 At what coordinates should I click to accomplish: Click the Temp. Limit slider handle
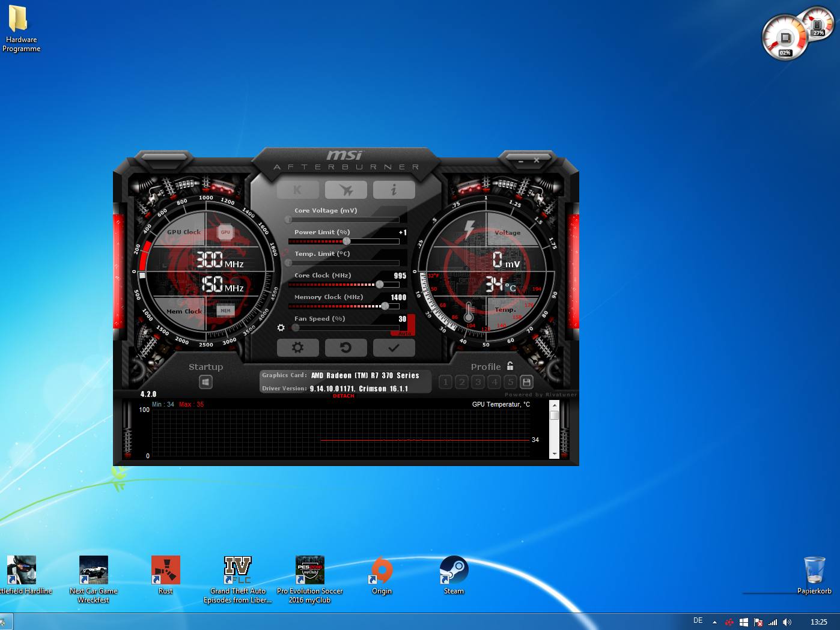click(288, 263)
